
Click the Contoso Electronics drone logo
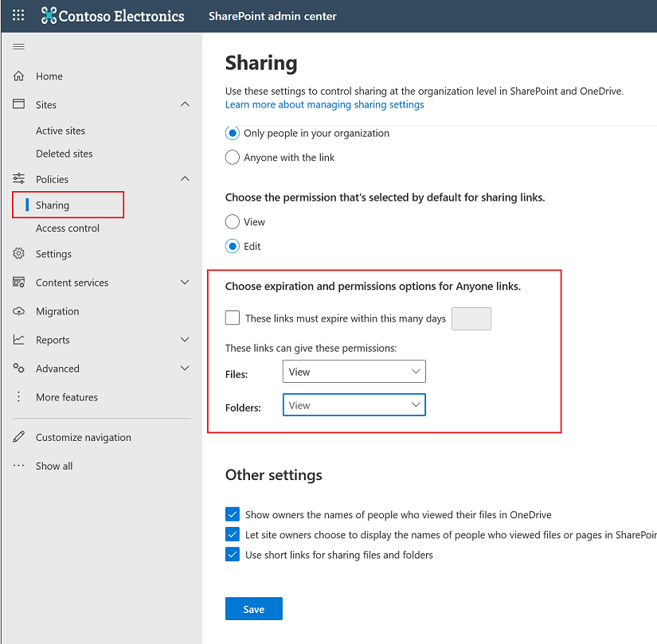pyautogui.click(x=49, y=15)
